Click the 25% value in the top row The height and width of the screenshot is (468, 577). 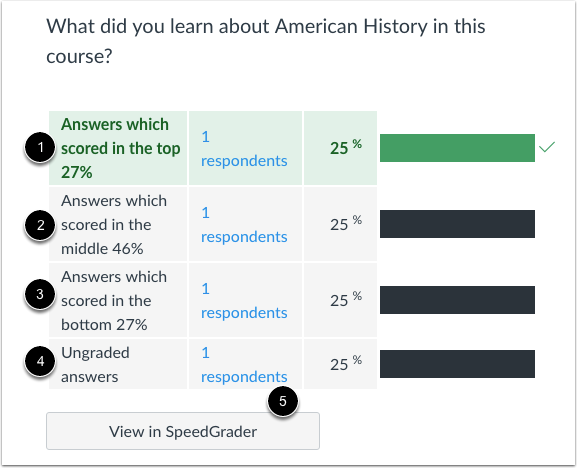tap(346, 148)
